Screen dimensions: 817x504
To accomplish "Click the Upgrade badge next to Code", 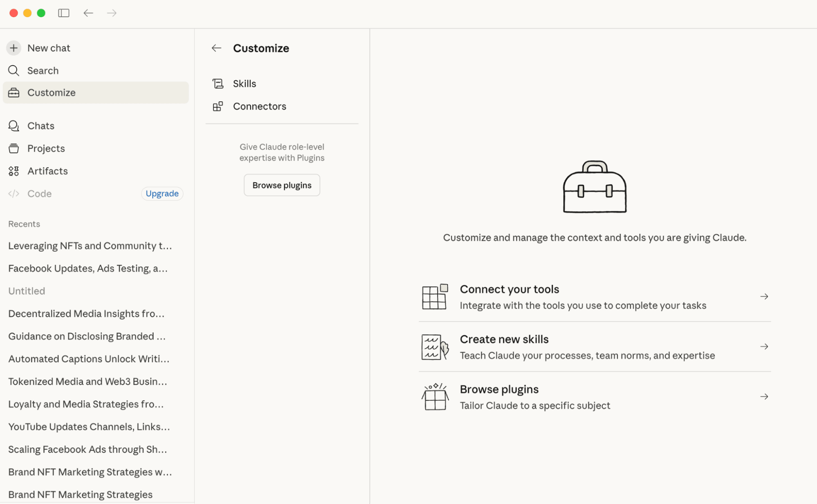I will pos(162,193).
